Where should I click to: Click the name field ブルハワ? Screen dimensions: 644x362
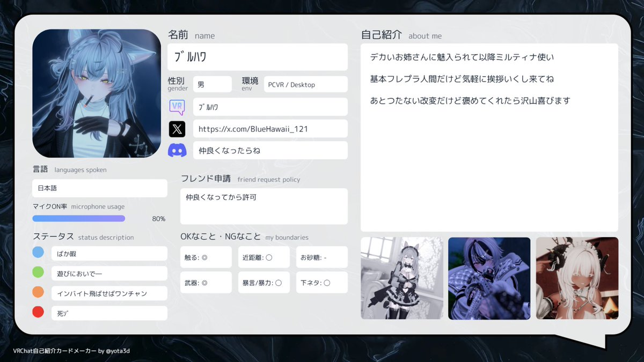[x=258, y=57]
